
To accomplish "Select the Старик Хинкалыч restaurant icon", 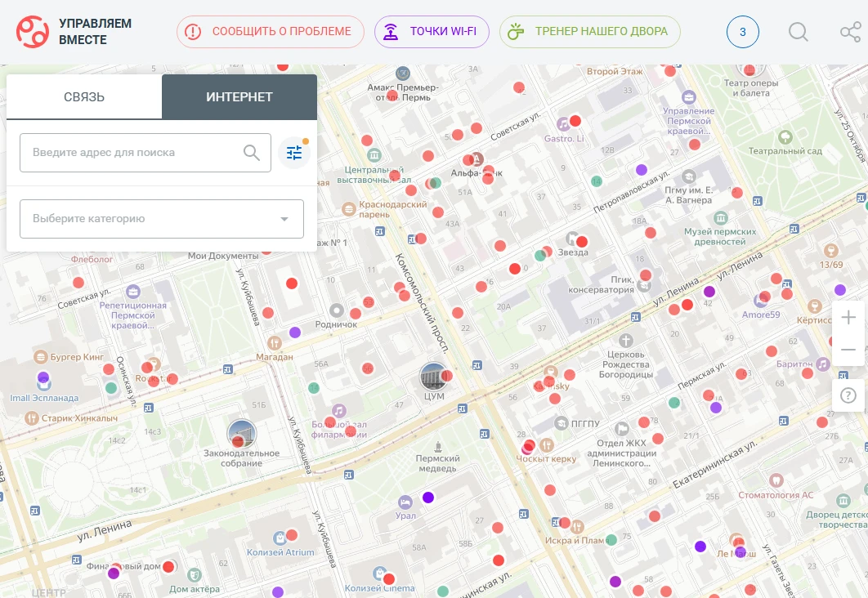I will 32,417.
